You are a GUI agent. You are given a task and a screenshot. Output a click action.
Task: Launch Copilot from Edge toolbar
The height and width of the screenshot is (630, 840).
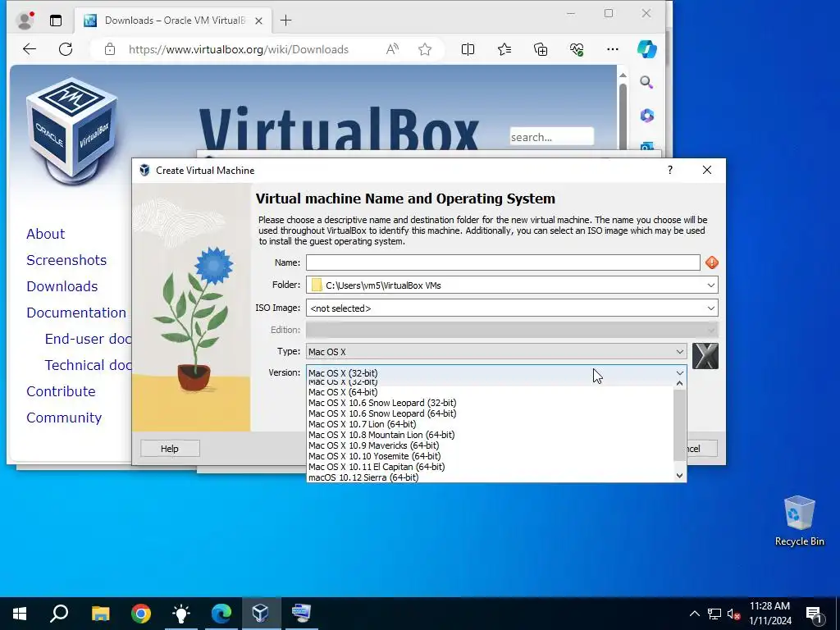coord(646,49)
